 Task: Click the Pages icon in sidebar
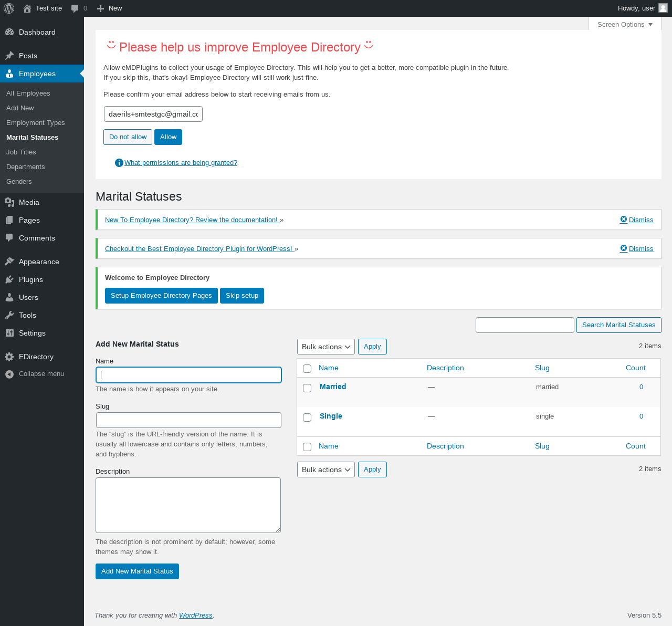[x=9, y=220]
